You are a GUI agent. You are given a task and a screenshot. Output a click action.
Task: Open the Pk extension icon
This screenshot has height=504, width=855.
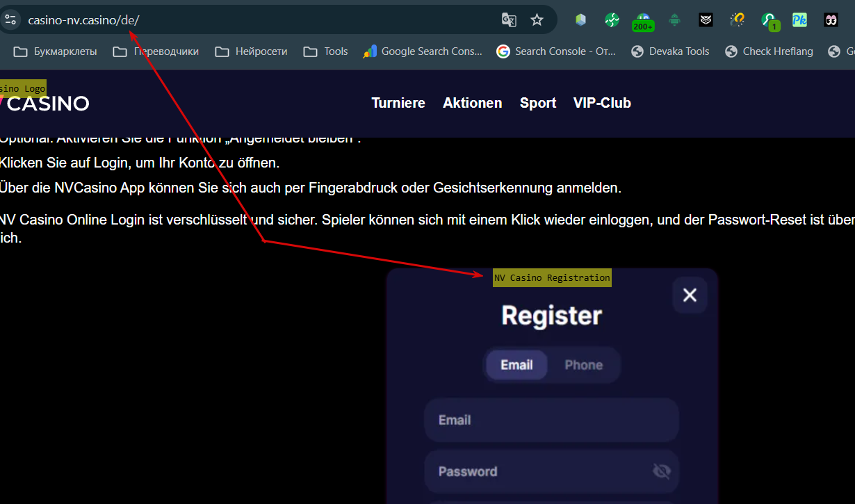(799, 19)
